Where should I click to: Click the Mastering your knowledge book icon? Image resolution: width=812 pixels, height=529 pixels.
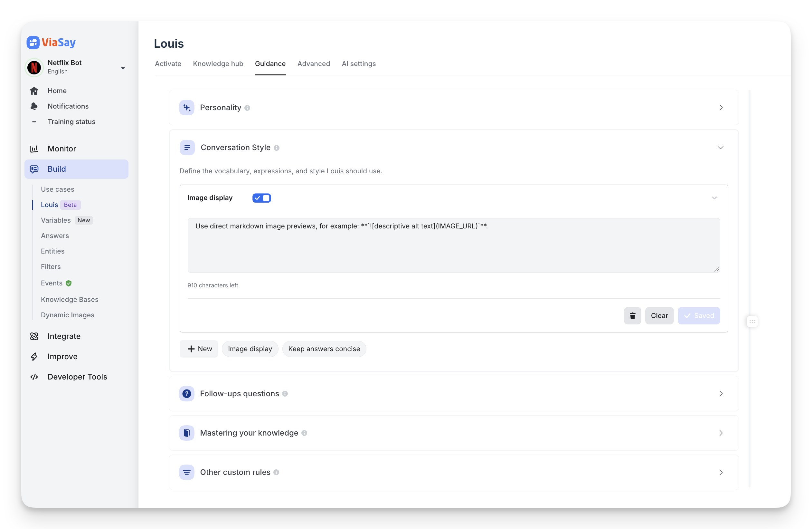click(187, 433)
